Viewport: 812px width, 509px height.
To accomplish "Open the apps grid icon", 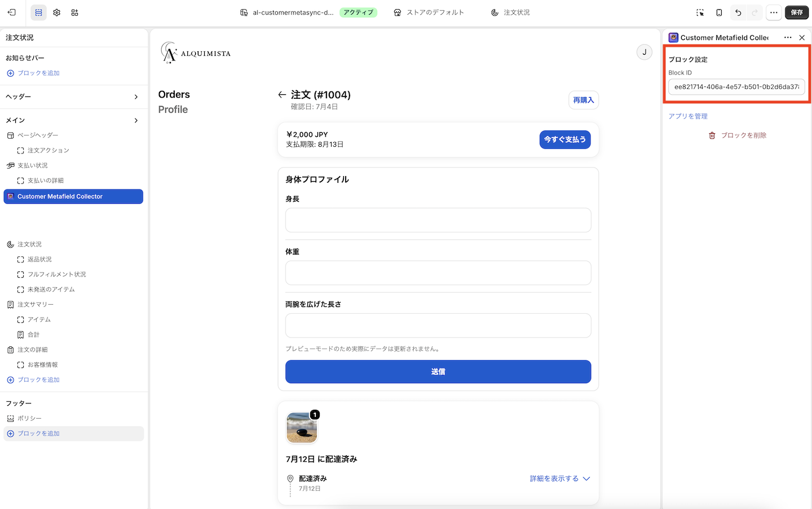I will pos(74,12).
